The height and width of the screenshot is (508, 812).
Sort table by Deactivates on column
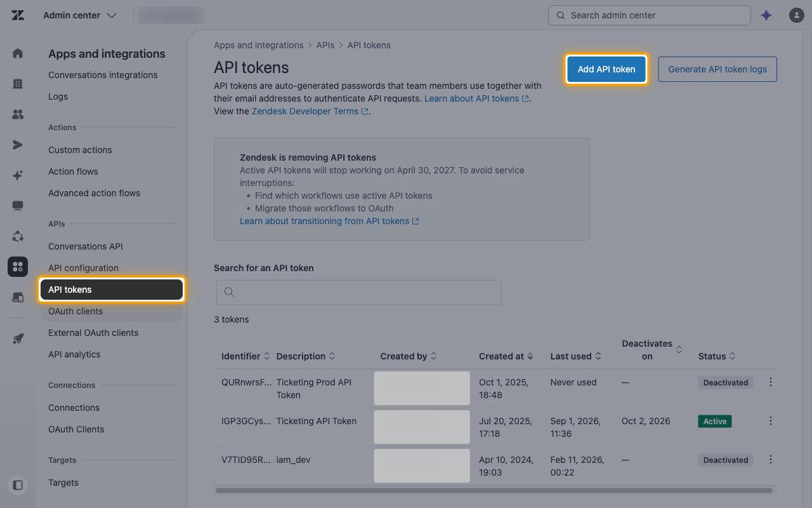click(x=652, y=350)
